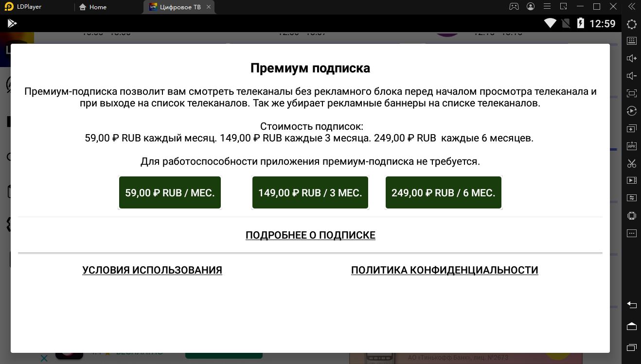Click the Wi-Fi status icon
The width and height of the screenshot is (641, 364).
click(550, 23)
